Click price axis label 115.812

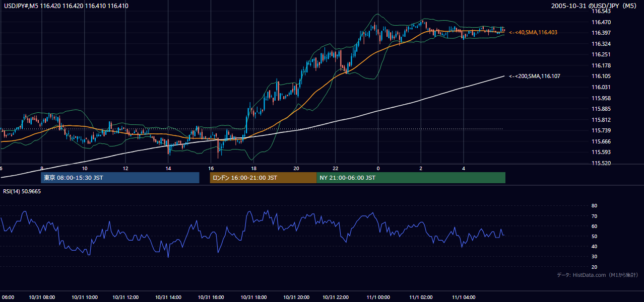pos(601,120)
